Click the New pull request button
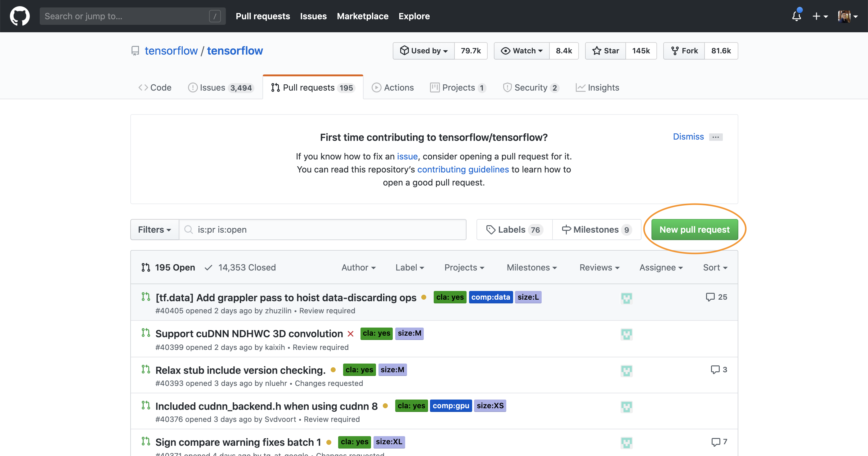Image resolution: width=868 pixels, height=456 pixels. (694, 230)
